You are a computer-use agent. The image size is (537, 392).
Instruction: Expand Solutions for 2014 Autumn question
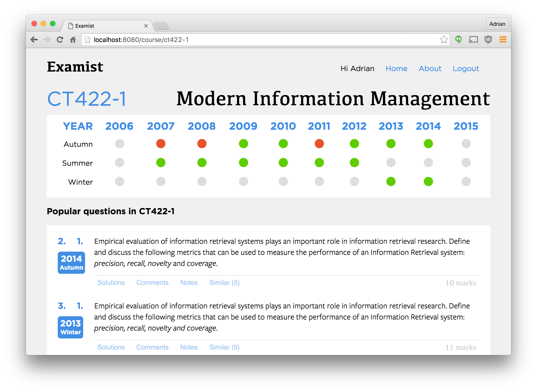click(111, 283)
